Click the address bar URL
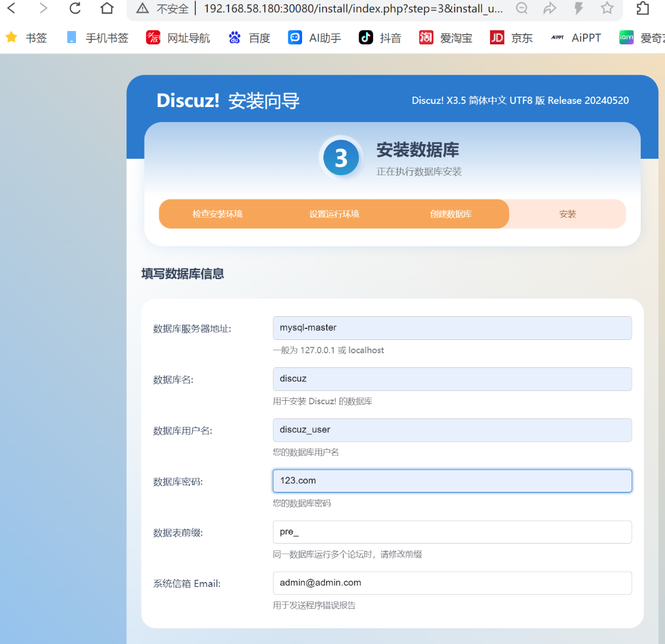665x644 pixels. pyautogui.click(x=353, y=9)
